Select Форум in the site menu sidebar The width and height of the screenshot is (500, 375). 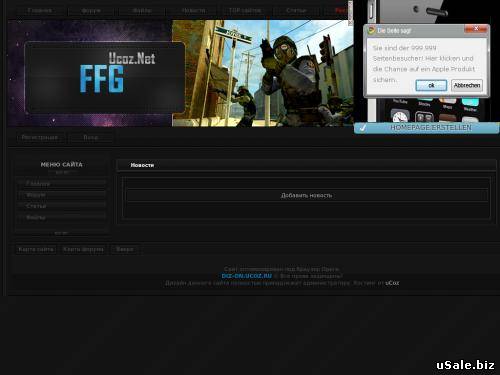point(62,195)
